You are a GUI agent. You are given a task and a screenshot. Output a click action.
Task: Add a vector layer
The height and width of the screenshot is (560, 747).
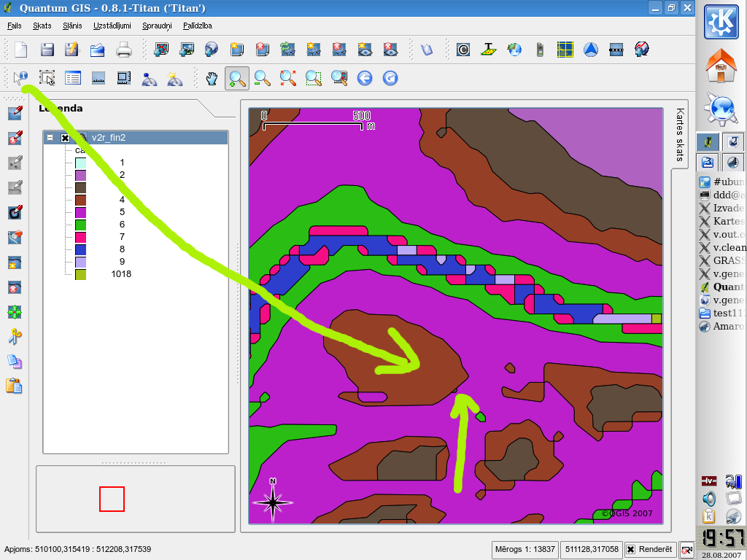(161, 50)
